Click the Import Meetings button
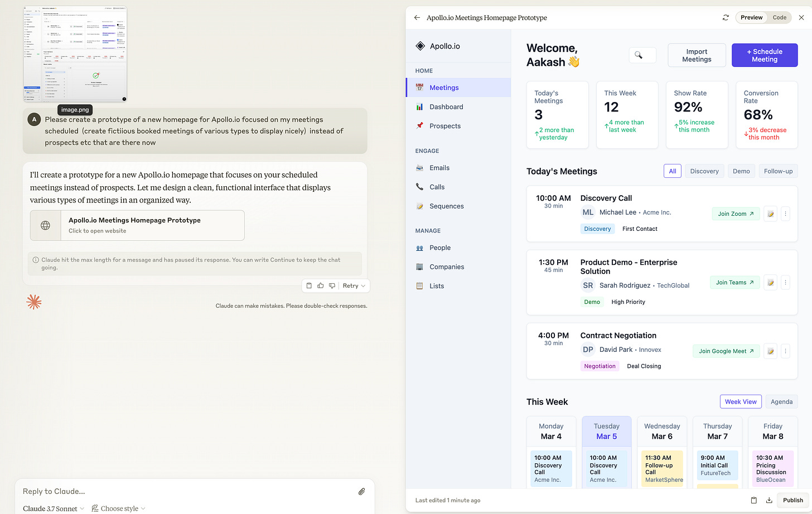812x514 pixels. click(x=697, y=55)
